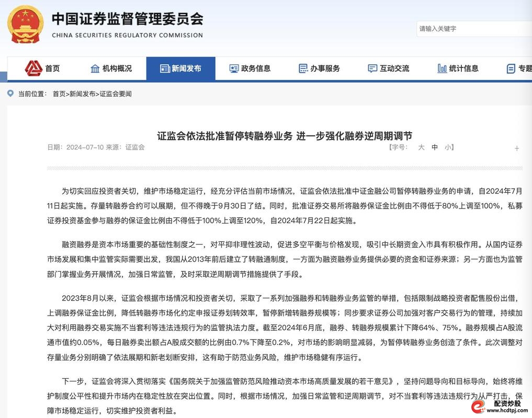Select the building icon on 机构概况
532x418 pixels.
pos(95,68)
